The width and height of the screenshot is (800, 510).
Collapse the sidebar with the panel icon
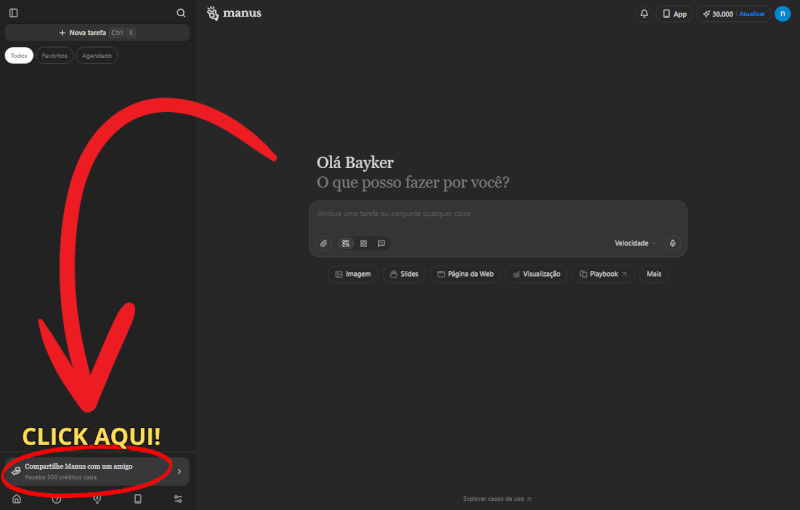click(x=14, y=13)
